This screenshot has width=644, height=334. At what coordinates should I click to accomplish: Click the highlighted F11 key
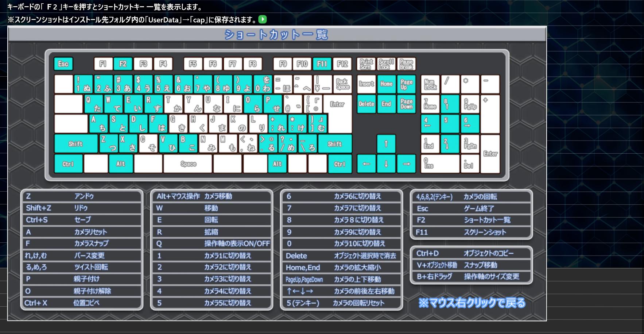click(322, 64)
